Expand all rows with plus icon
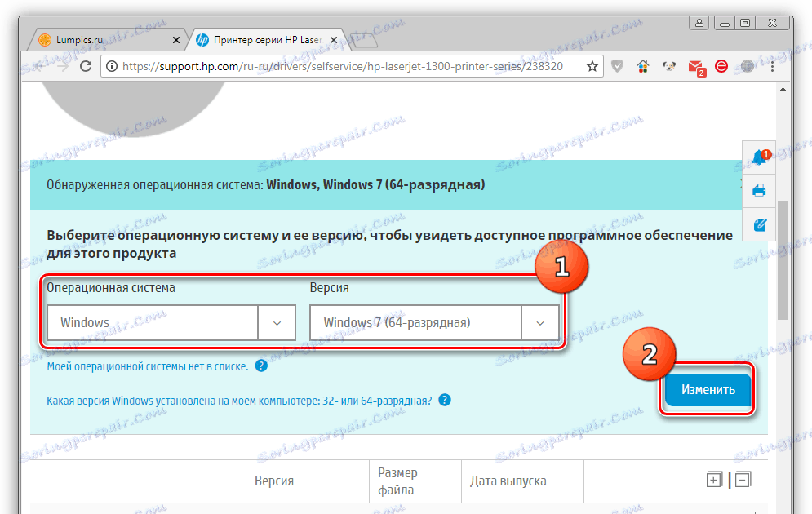The height and width of the screenshot is (514, 812). [x=713, y=480]
